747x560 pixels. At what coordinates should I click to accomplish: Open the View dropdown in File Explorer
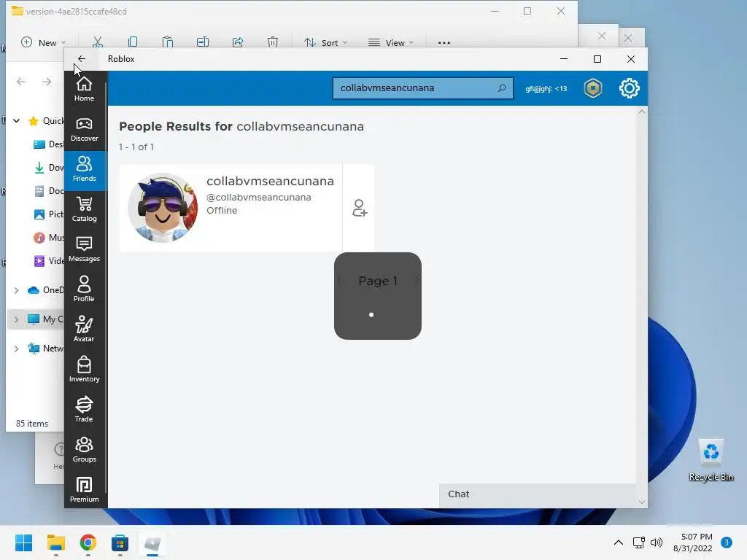coord(391,43)
